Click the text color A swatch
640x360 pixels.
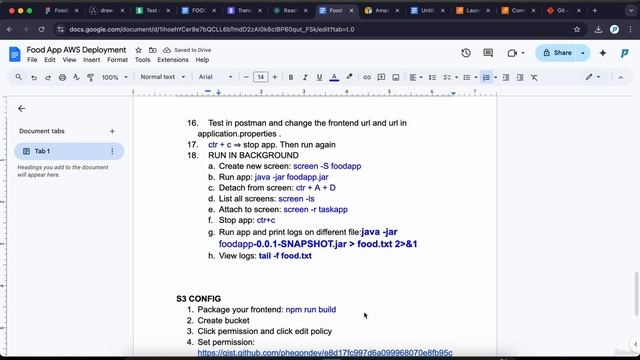pyautogui.click(x=334, y=77)
